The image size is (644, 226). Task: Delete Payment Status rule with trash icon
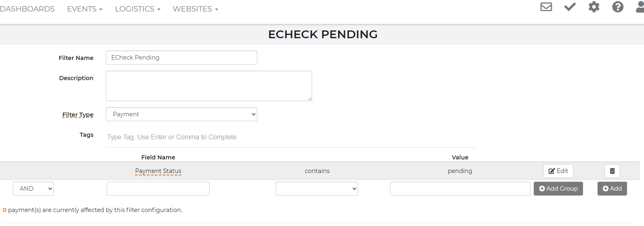coord(612,171)
